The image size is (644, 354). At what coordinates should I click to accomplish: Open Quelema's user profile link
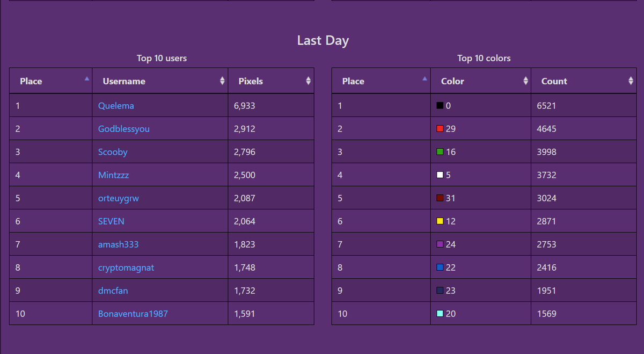pos(116,106)
